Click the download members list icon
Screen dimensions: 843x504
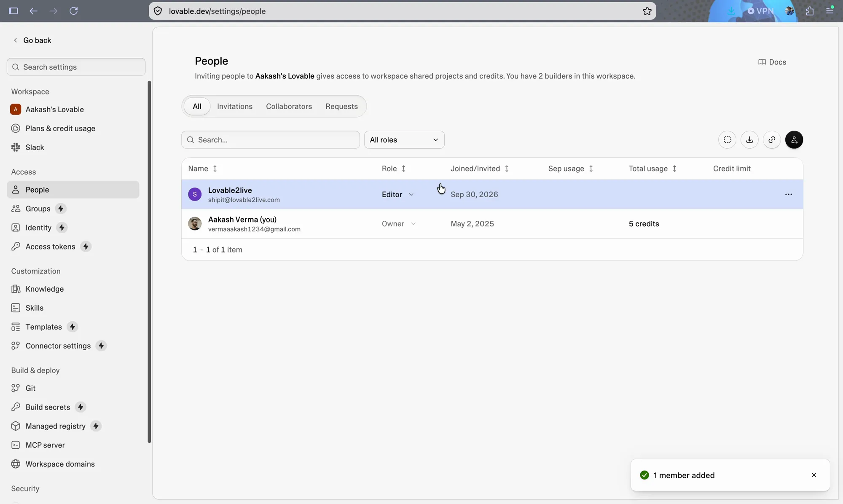click(749, 140)
